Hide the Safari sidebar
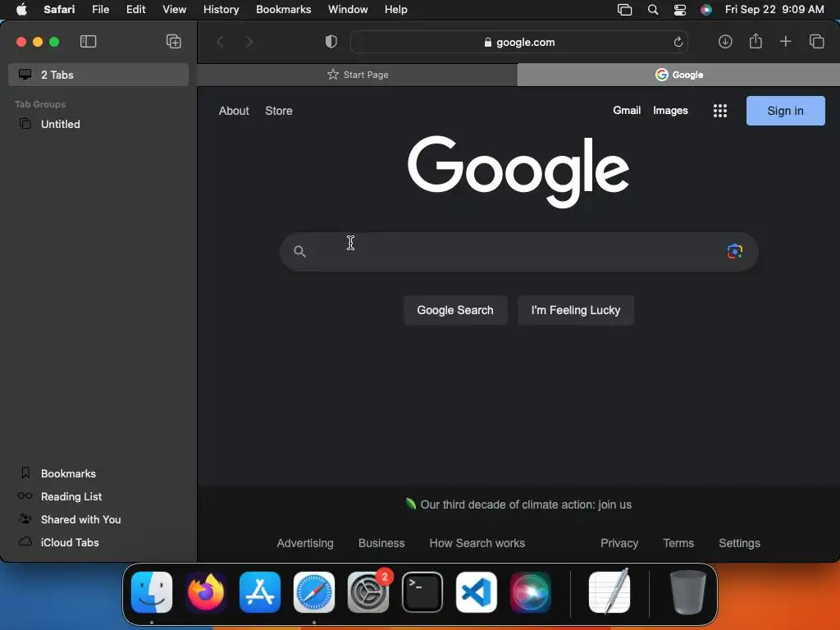840x630 pixels. pyautogui.click(x=88, y=42)
